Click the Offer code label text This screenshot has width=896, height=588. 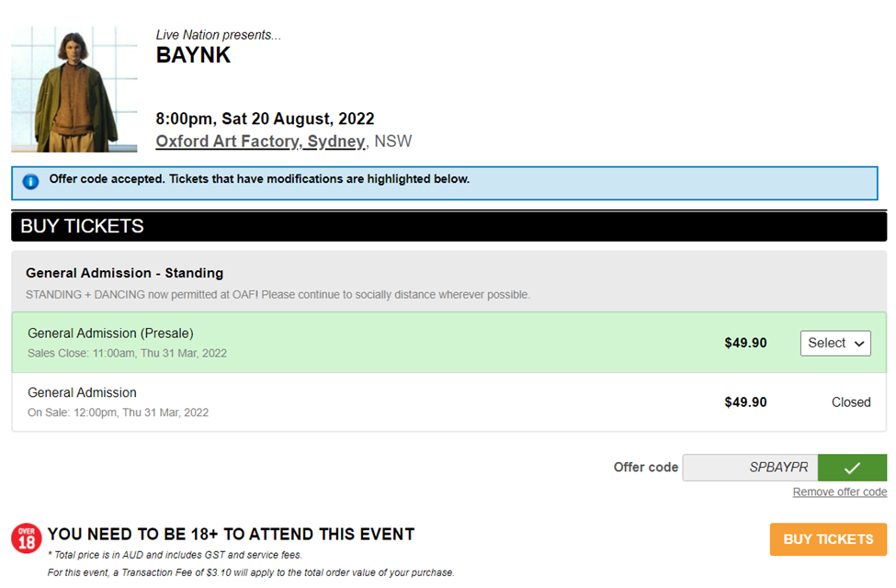point(646,468)
